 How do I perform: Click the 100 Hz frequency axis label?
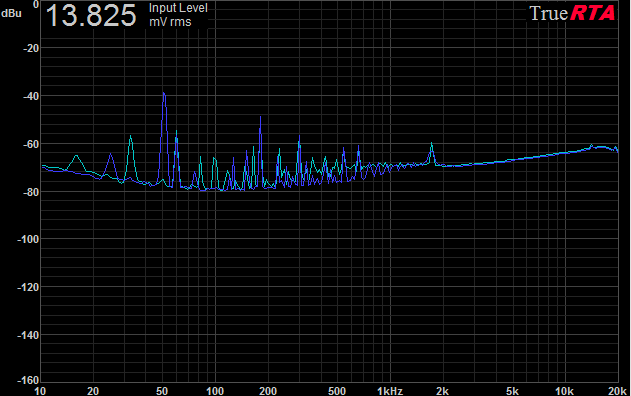(x=215, y=391)
